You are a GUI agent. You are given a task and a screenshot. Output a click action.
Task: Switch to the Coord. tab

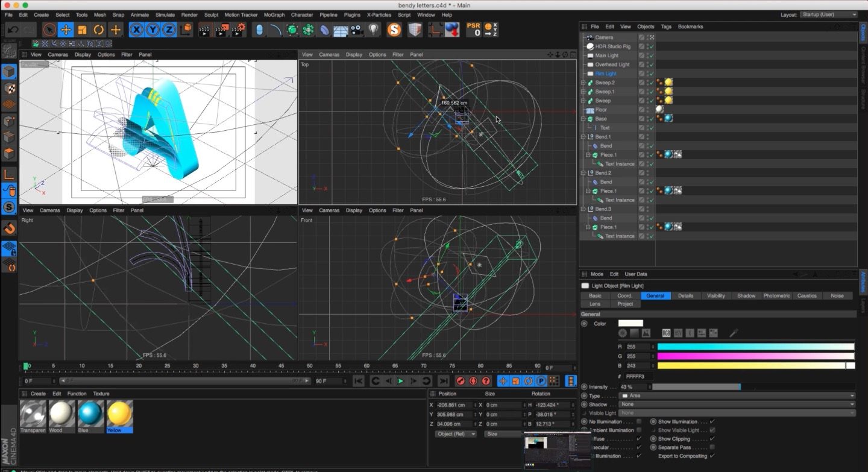[x=625, y=295]
